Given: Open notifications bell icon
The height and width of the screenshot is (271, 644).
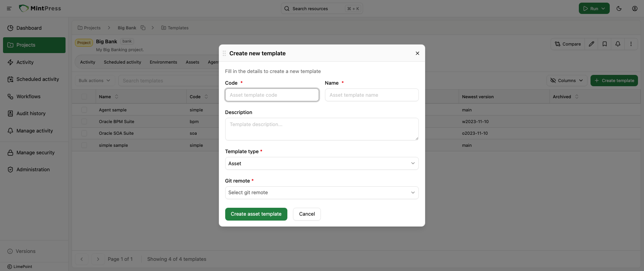Looking at the screenshot, I should [x=618, y=44].
